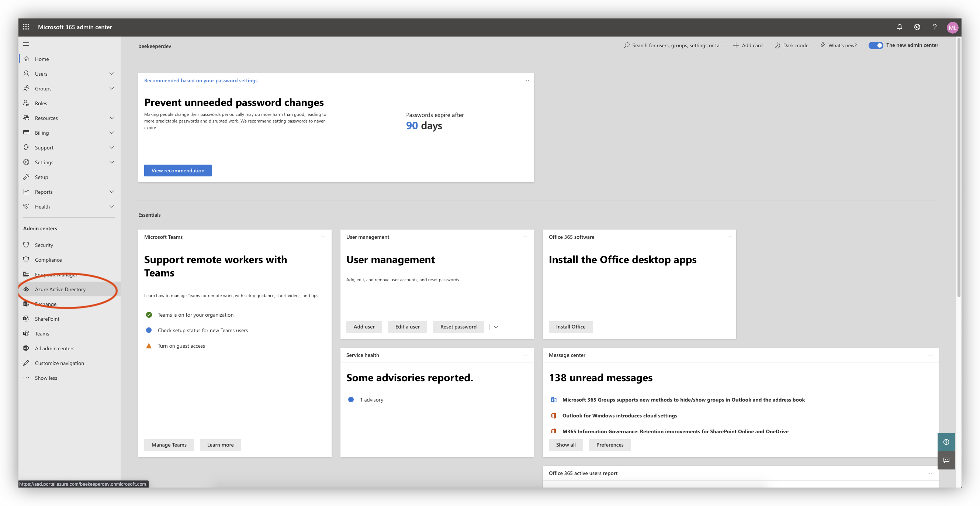Click Add card in toolbar
Image resolution: width=980 pixels, height=506 pixels.
click(748, 45)
